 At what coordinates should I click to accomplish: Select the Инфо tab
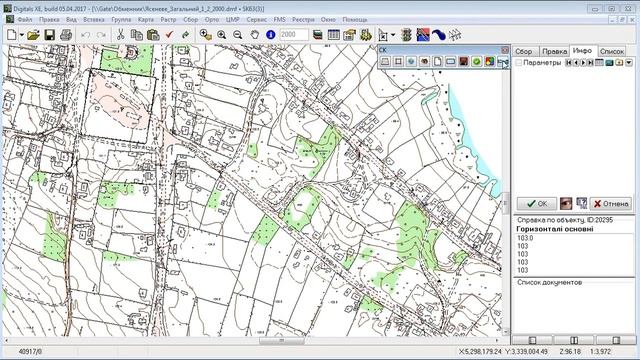pos(582,50)
